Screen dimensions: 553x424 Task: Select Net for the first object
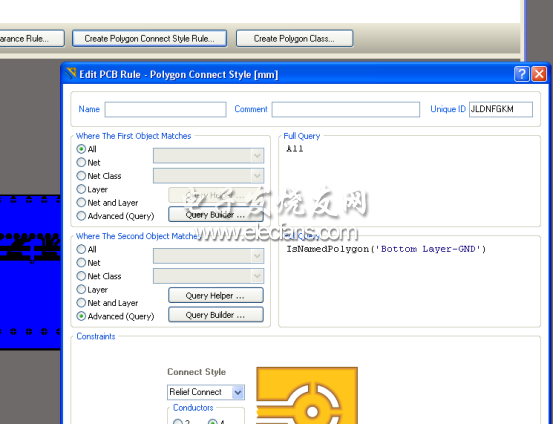[x=89, y=162]
